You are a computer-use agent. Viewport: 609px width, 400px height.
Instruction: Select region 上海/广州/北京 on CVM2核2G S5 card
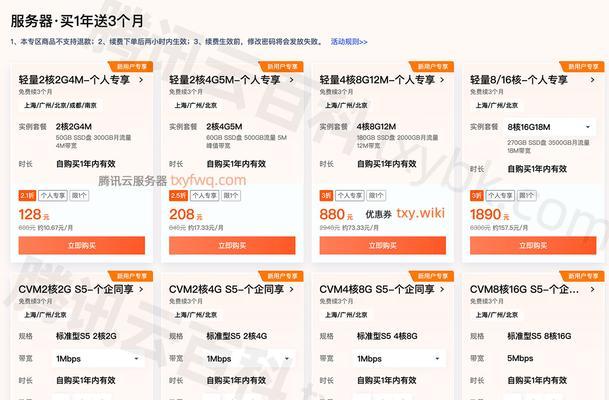pyautogui.click(x=45, y=315)
